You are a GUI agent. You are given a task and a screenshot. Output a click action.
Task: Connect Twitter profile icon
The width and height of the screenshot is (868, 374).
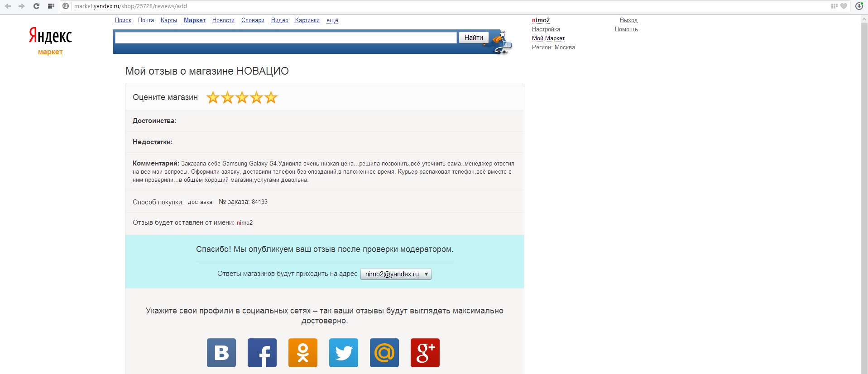[x=344, y=353]
